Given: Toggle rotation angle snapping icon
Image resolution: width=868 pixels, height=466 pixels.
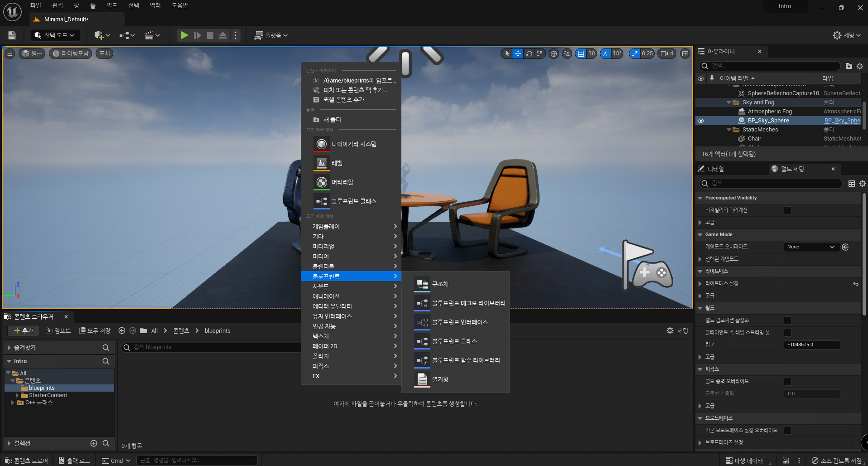Looking at the screenshot, I should [606, 53].
